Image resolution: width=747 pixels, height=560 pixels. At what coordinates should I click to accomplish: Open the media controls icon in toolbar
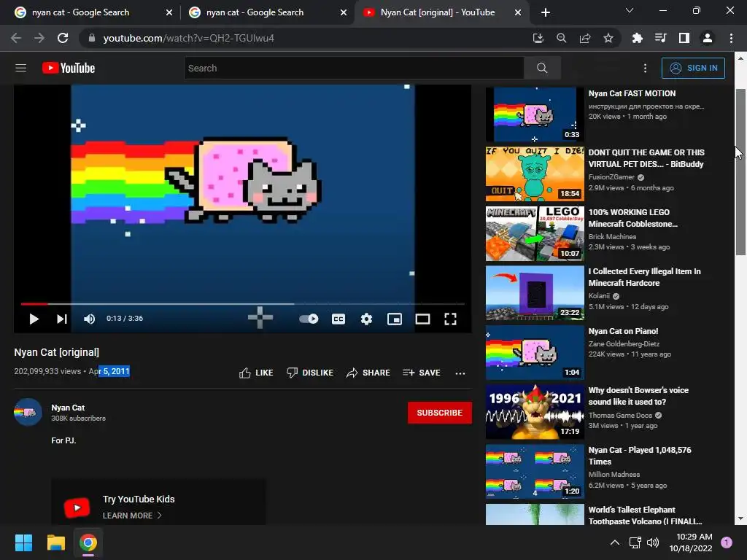coord(660,38)
